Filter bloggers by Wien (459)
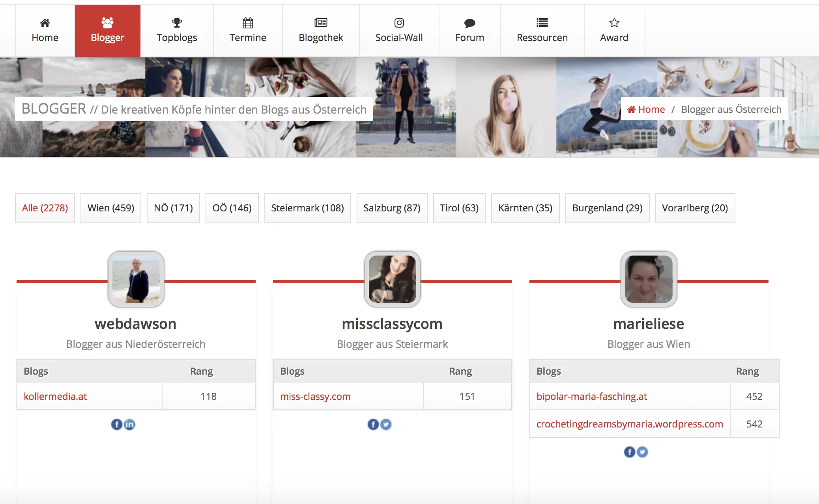819x504 pixels. pyautogui.click(x=111, y=208)
